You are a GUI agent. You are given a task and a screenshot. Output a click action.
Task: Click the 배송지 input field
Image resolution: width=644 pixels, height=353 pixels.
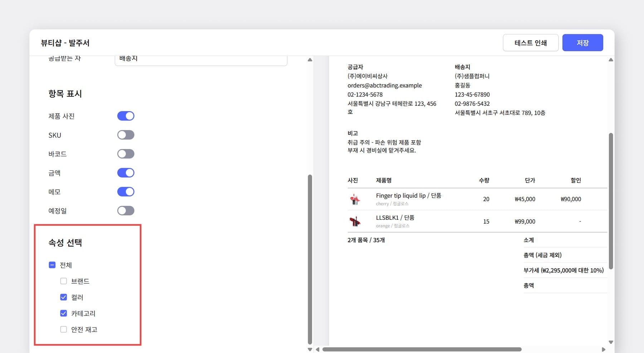200,59
